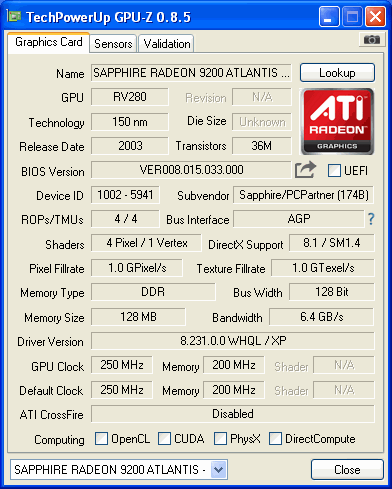The image size is (392, 489).
Task: Click the Subvendor label
Action: click(x=203, y=196)
